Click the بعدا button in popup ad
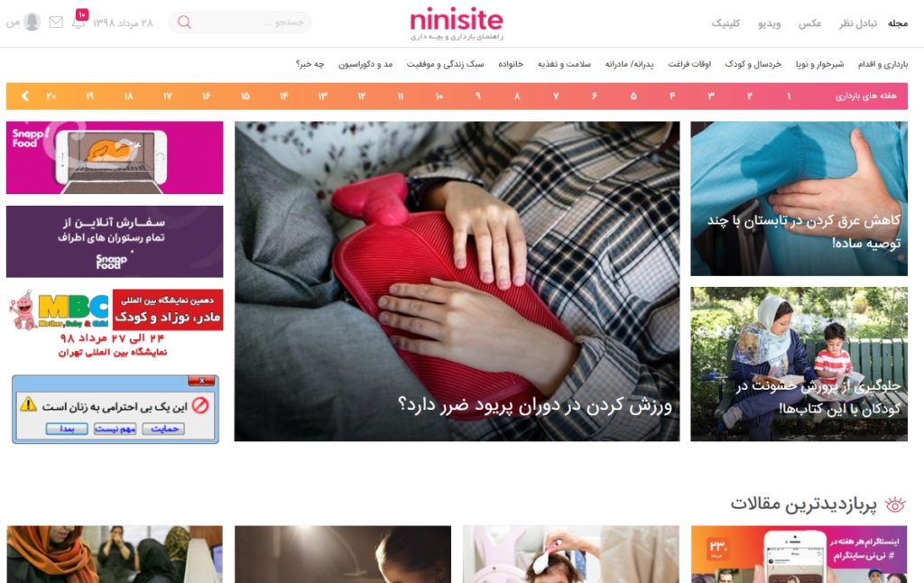This screenshot has height=583, width=924. click(67, 429)
